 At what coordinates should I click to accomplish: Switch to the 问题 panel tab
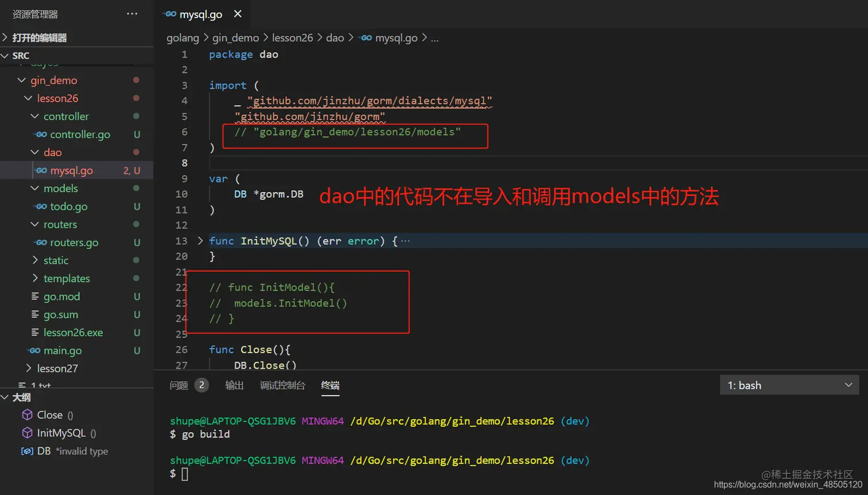[x=179, y=385]
